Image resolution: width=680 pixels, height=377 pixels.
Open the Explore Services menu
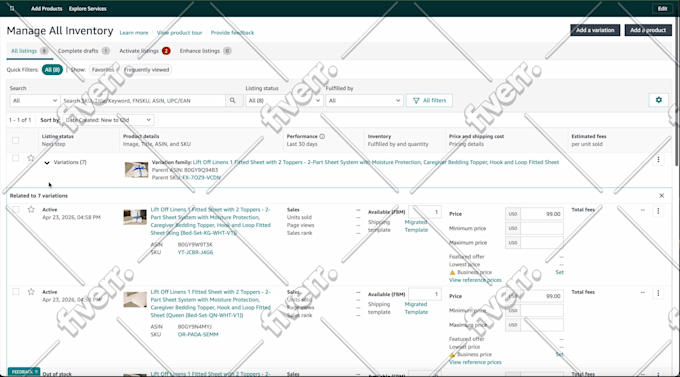click(88, 9)
